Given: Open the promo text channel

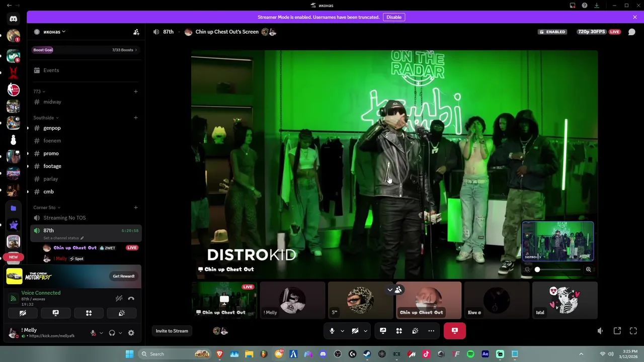Looking at the screenshot, I should (x=86, y=153).
